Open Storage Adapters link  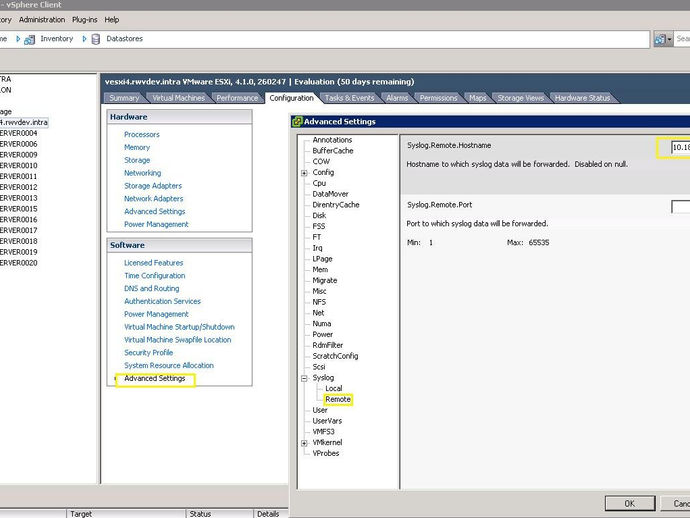(x=153, y=186)
